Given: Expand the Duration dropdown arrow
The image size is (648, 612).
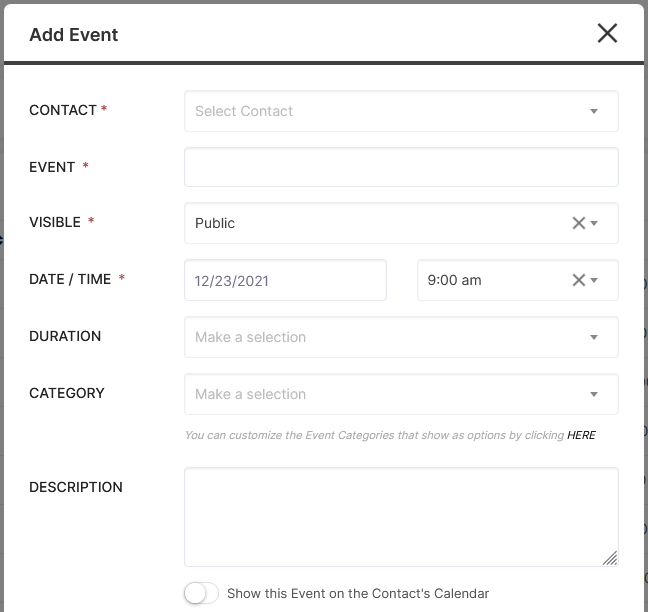Looking at the screenshot, I should click(x=594, y=337).
